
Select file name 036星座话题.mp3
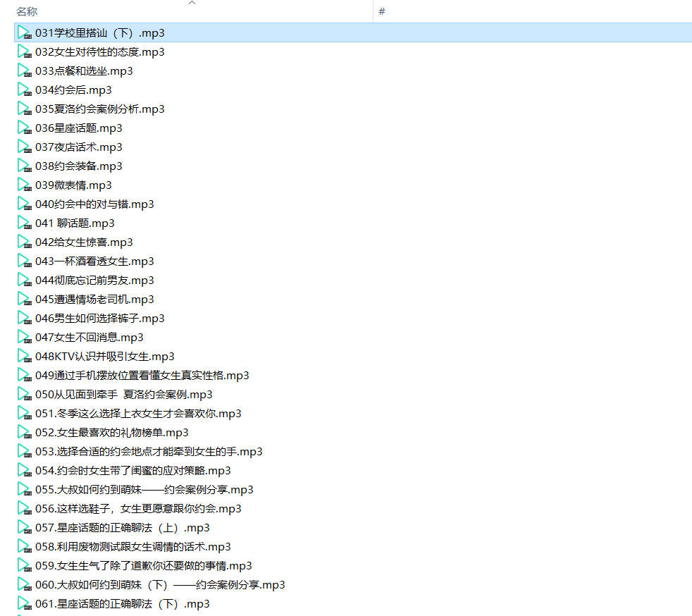78,128
